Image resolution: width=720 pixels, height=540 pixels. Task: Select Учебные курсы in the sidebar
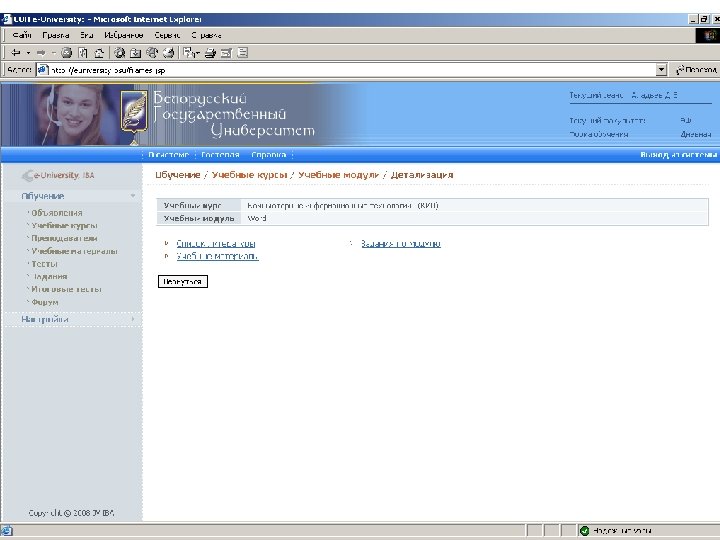click(64, 225)
